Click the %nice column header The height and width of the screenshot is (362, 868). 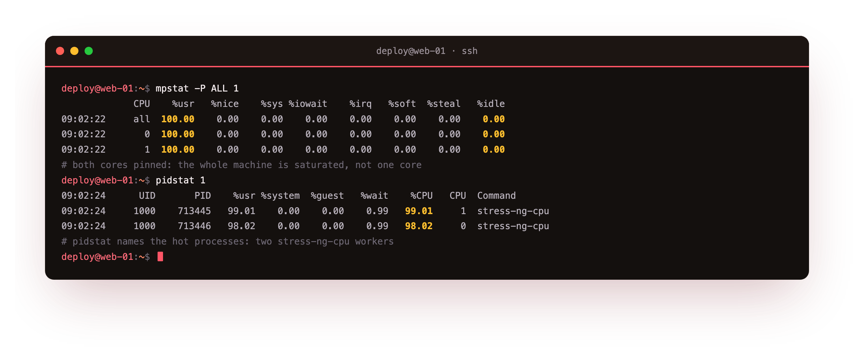225,104
